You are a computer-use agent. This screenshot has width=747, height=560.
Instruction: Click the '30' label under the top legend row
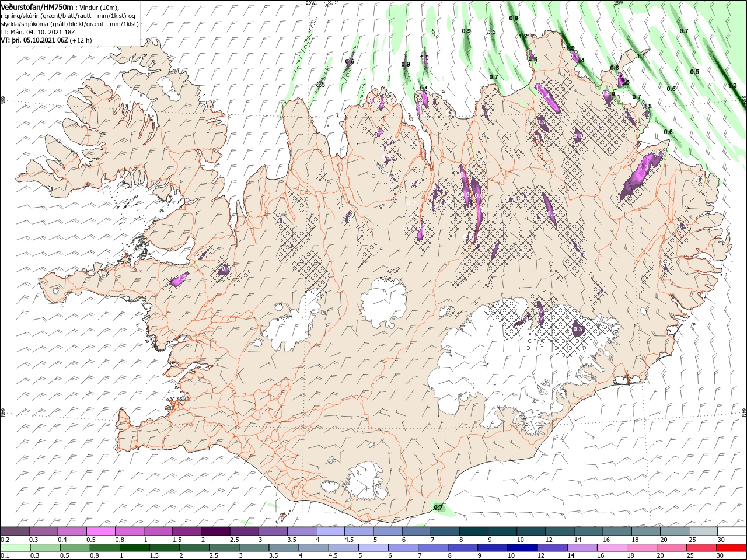tap(721, 540)
